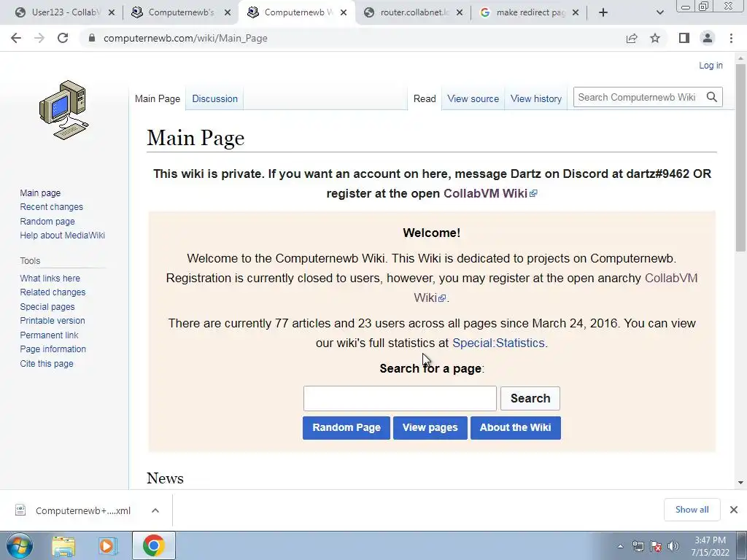Select the Read view tab
The image size is (747, 560).
tap(425, 98)
